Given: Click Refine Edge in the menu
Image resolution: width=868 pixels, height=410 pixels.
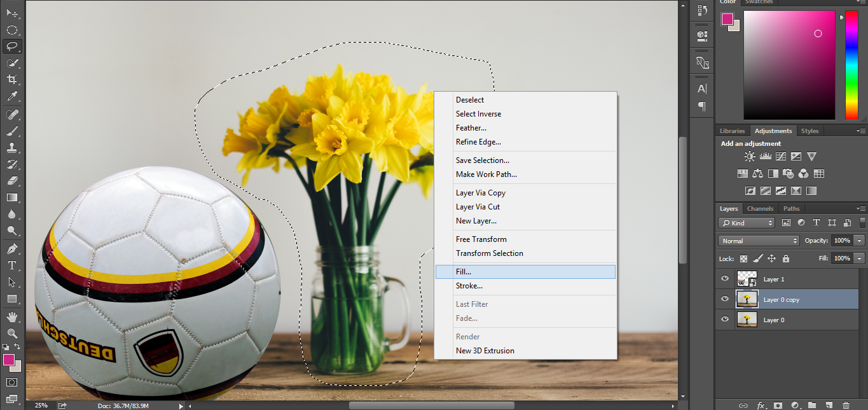Looking at the screenshot, I should click(478, 141).
